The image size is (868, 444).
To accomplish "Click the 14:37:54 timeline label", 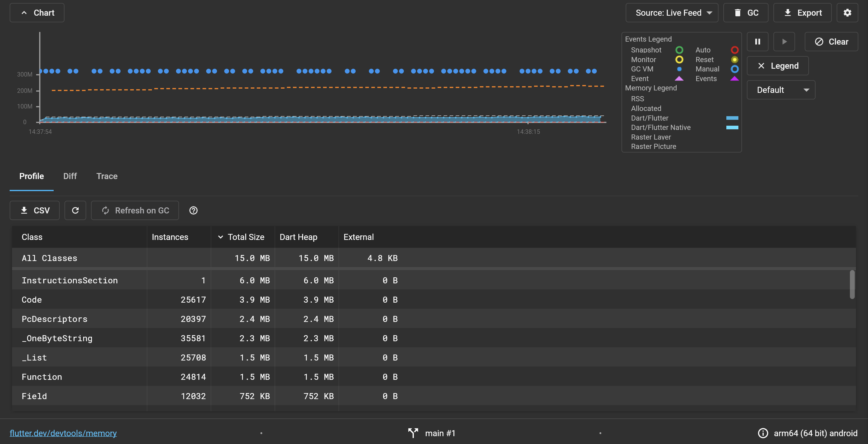I will point(40,132).
